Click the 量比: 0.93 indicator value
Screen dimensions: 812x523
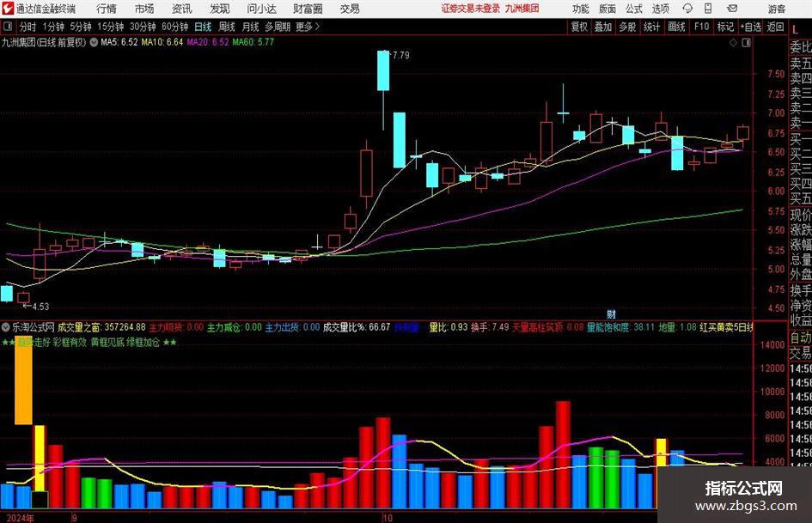(x=449, y=327)
